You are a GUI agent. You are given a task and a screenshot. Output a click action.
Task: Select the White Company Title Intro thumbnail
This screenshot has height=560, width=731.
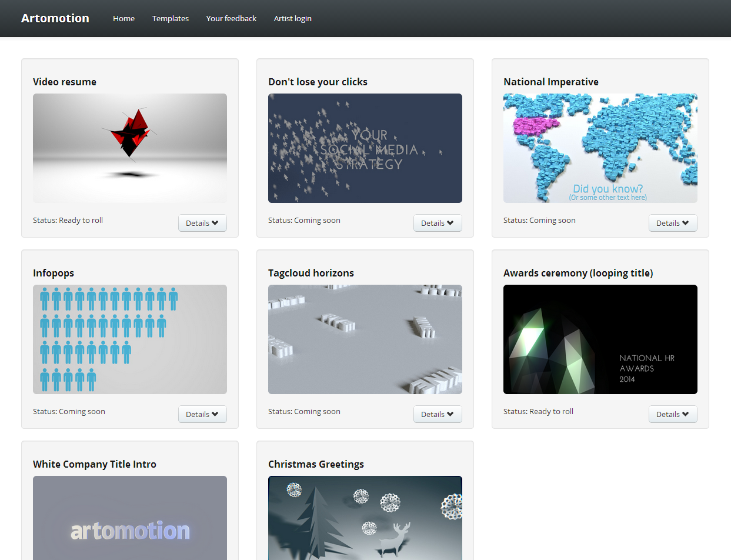(x=130, y=518)
